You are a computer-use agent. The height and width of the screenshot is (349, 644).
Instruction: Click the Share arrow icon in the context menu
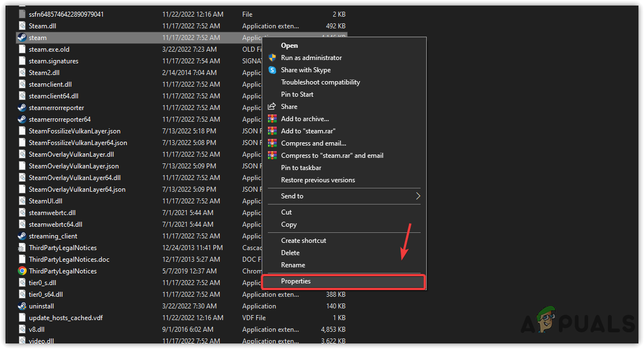coord(272,106)
